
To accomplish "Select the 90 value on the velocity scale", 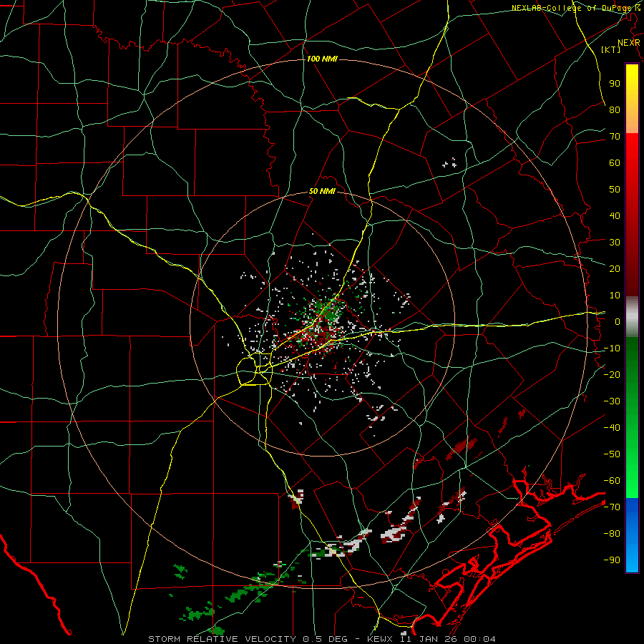I will [615, 84].
